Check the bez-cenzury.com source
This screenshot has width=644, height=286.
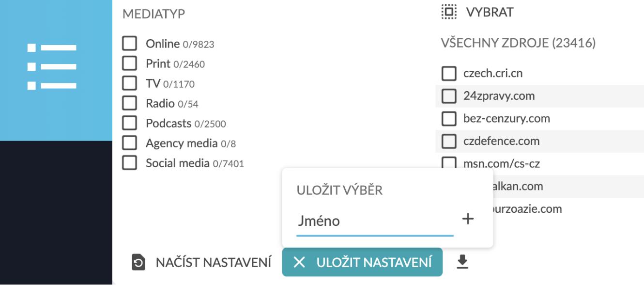449,118
